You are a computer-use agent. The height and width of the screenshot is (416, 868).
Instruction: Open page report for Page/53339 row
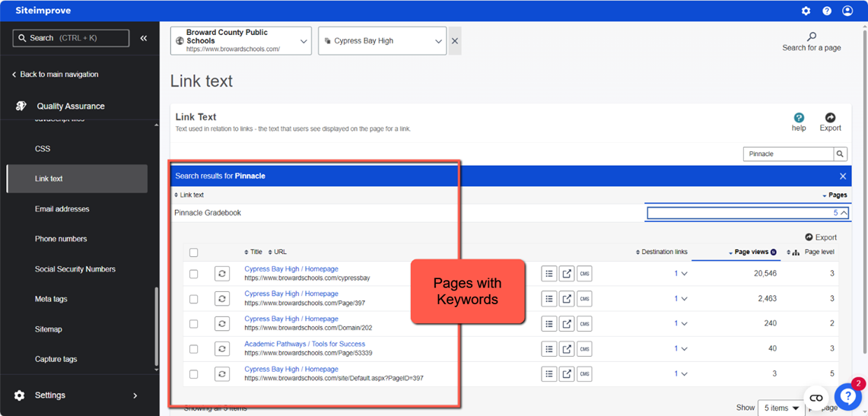coord(548,348)
